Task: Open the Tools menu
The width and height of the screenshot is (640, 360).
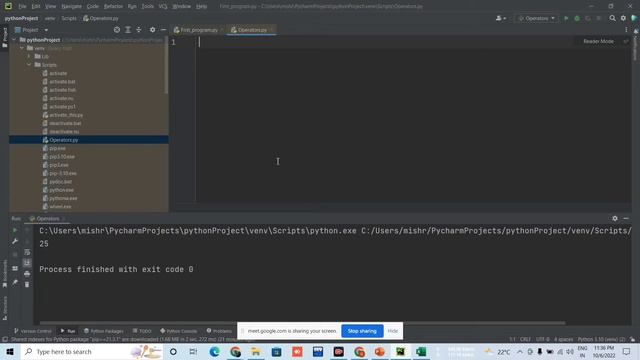Action: (148, 7)
